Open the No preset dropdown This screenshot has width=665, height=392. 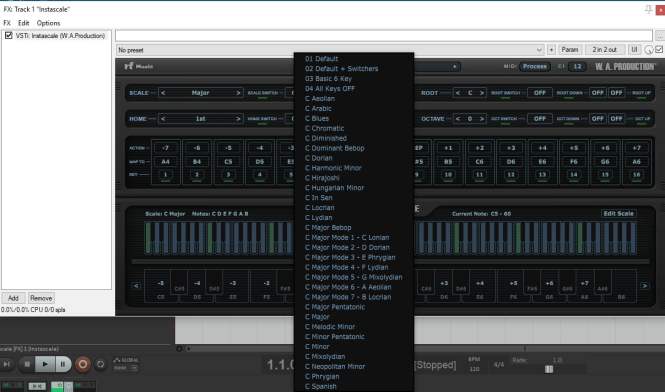tap(330, 50)
